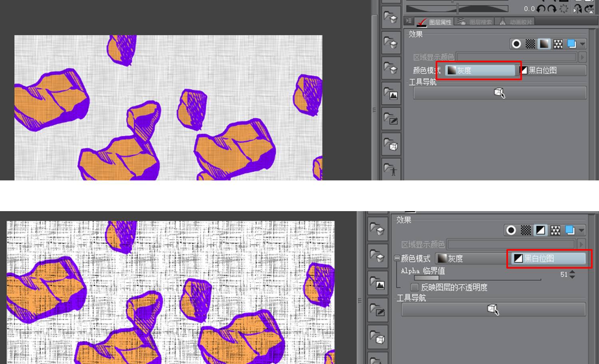Click triangle-pattern effect icon in upper panel
Screen dimensions: 599x364
tap(558, 44)
